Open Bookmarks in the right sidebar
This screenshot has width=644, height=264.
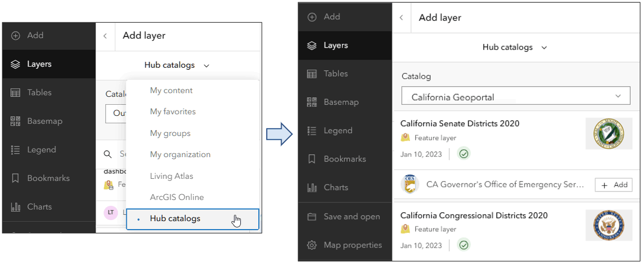click(x=312, y=159)
